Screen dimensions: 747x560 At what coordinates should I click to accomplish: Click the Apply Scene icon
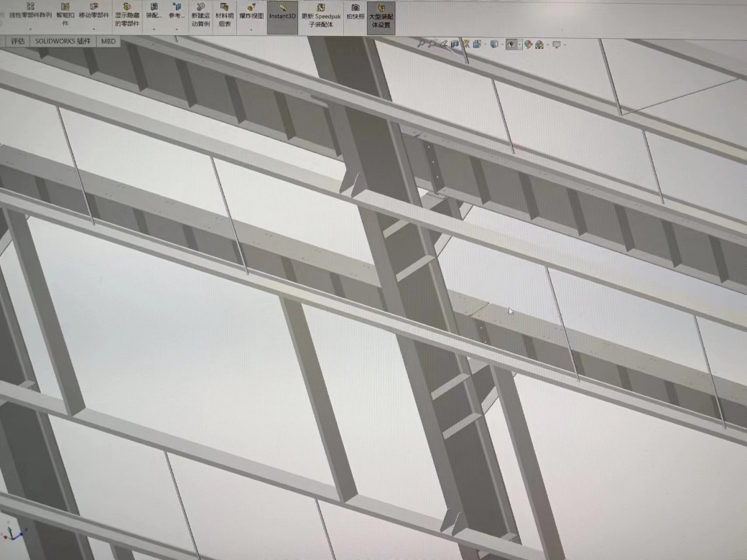coord(539,45)
